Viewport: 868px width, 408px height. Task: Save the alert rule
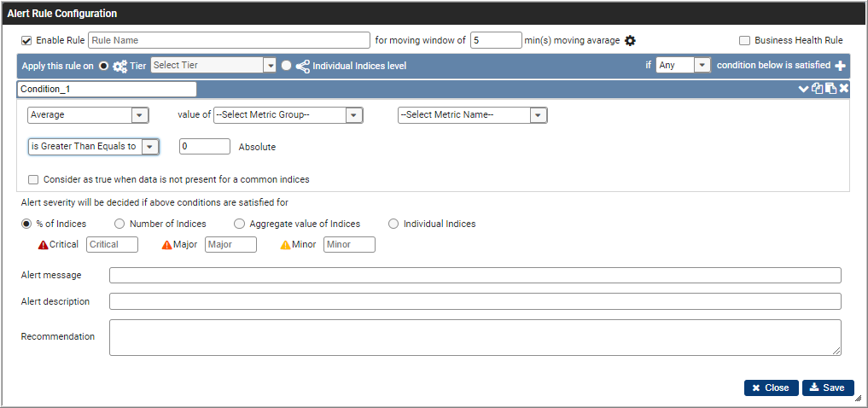coord(828,388)
